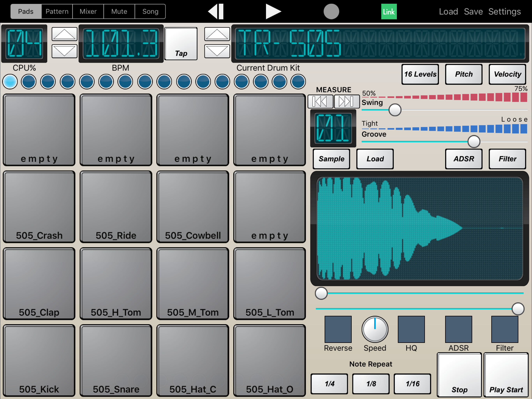This screenshot has height=399, width=532.
Task: Hit the round record button
Action: (331, 11)
